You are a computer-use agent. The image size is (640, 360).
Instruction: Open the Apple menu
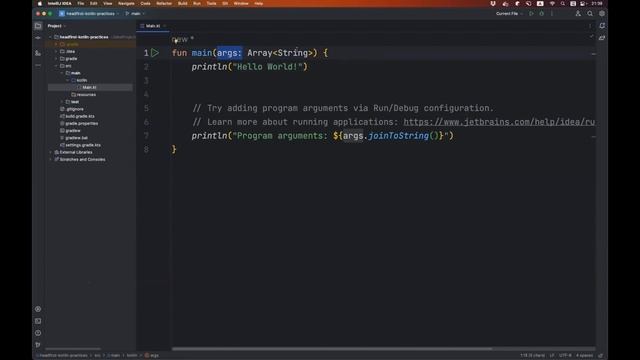click(40, 3)
